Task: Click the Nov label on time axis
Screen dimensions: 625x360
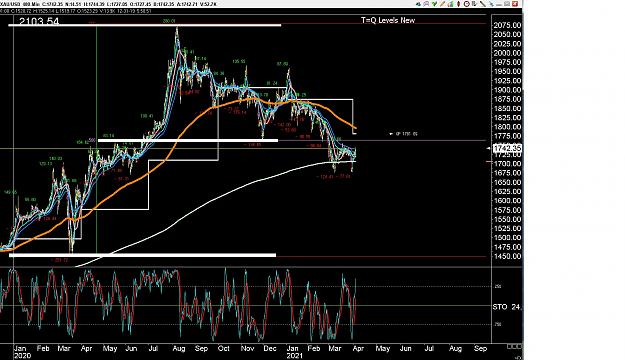Action: pyautogui.click(x=247, y=348)
